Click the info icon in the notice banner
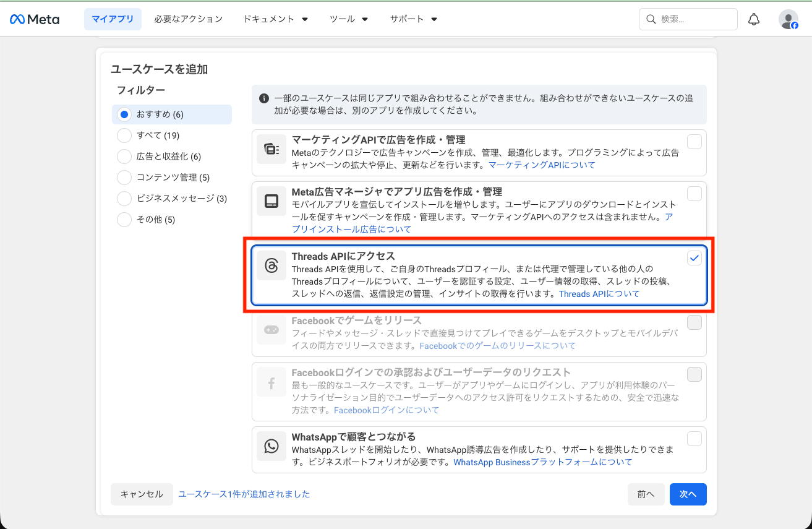The image size is (812, 529). coord(264,98)
